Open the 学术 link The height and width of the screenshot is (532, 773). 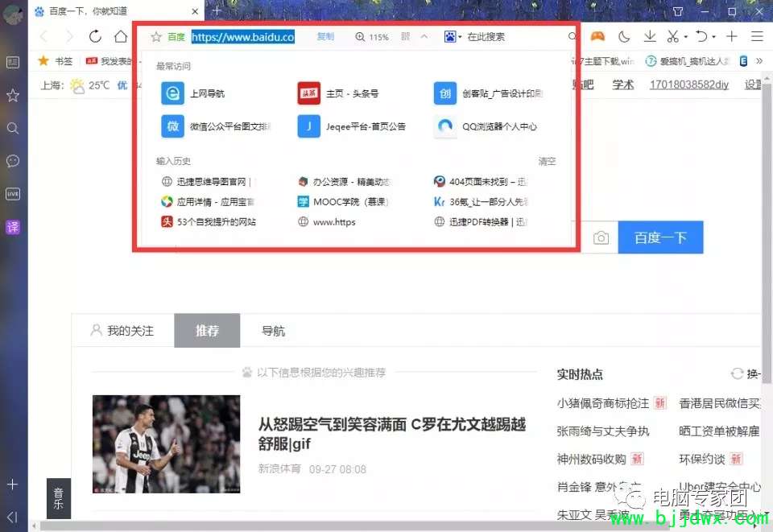(622, 85)
